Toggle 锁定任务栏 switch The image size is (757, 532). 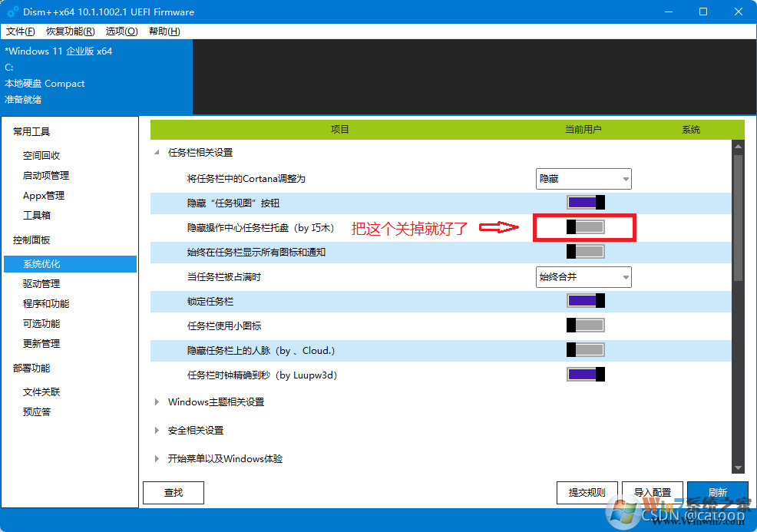tap(586, 301)
